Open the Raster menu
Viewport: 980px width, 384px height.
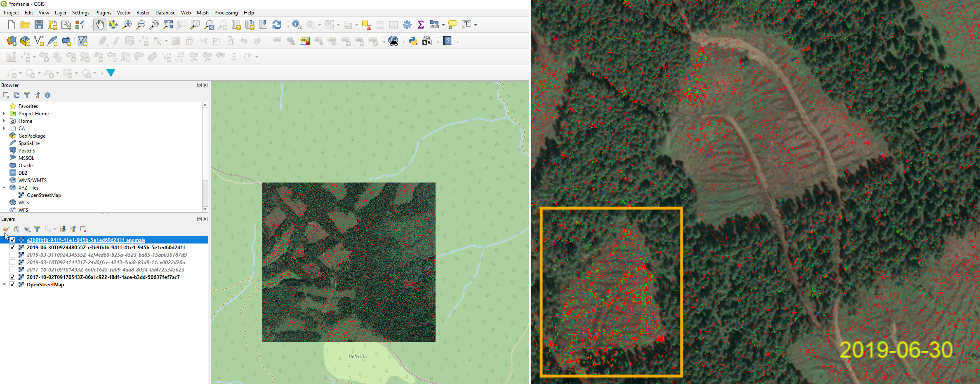pos(143,13)
